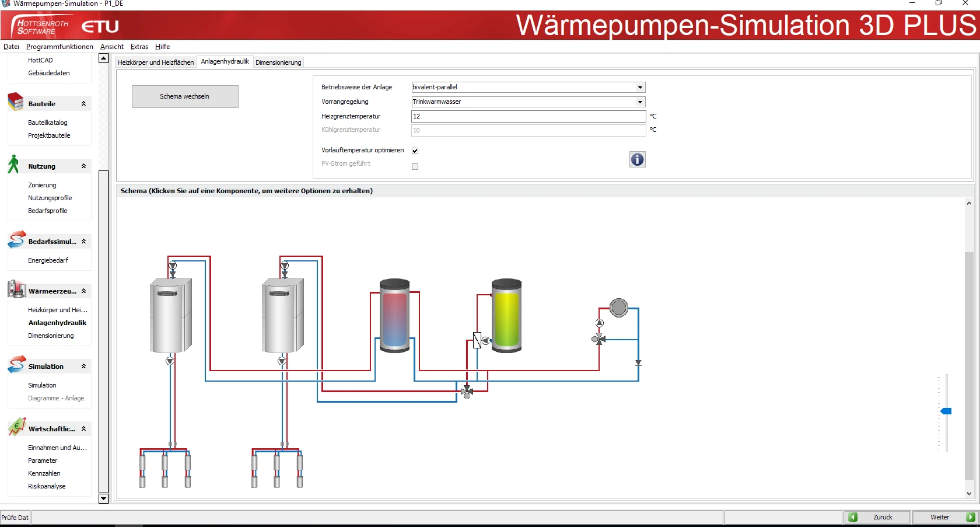The height and width of the screenshot is (527, 980).
Task: Click the Bauteile books icon in the sidebar
Action: 16,102
